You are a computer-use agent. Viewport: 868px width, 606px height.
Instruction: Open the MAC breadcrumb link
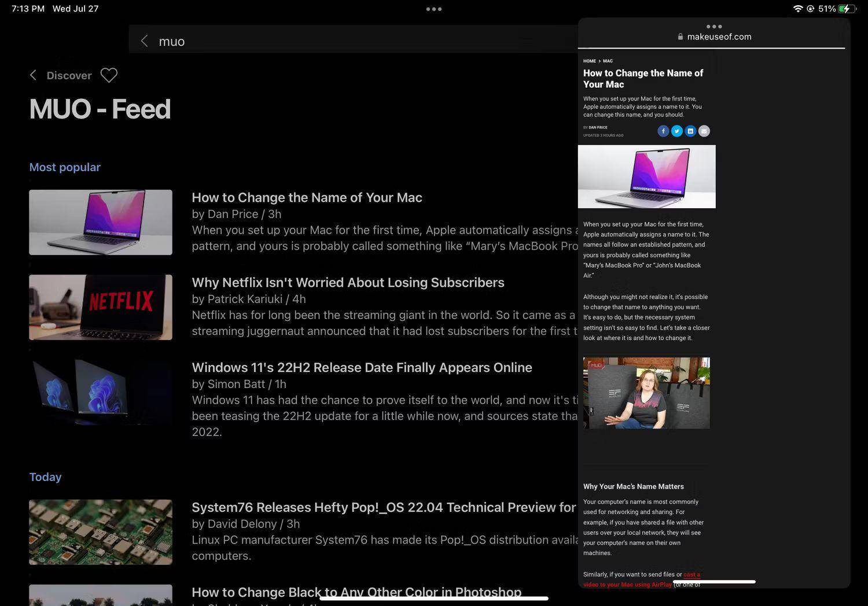[x=608, y=61]
